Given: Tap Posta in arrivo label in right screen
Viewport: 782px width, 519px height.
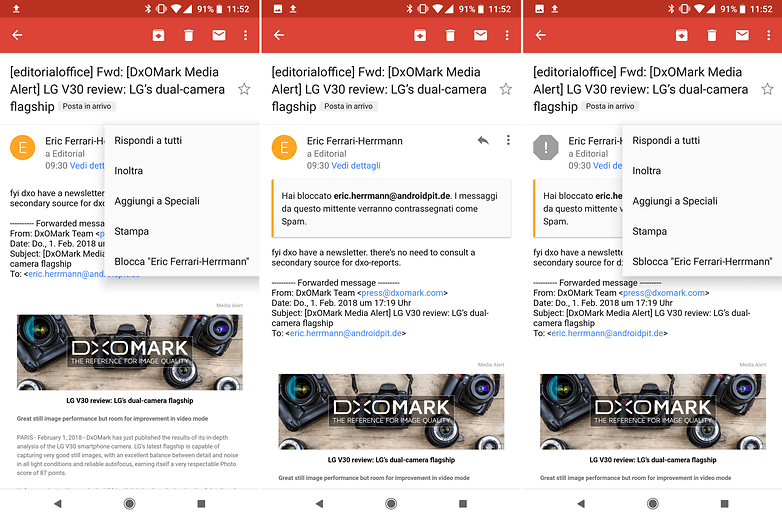Looking at the screenshot, I should tap(610, 106).
